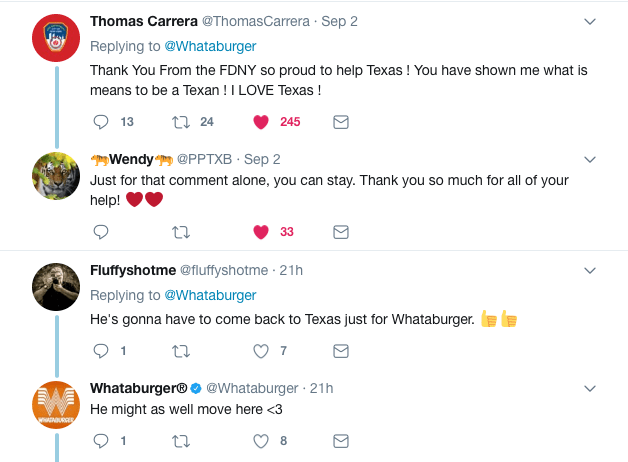The width and height of the screenshot is (628, 462).
Task: Like Fluffyshotme's tweet about Whataburger
Action: click(x=261, y=351)
